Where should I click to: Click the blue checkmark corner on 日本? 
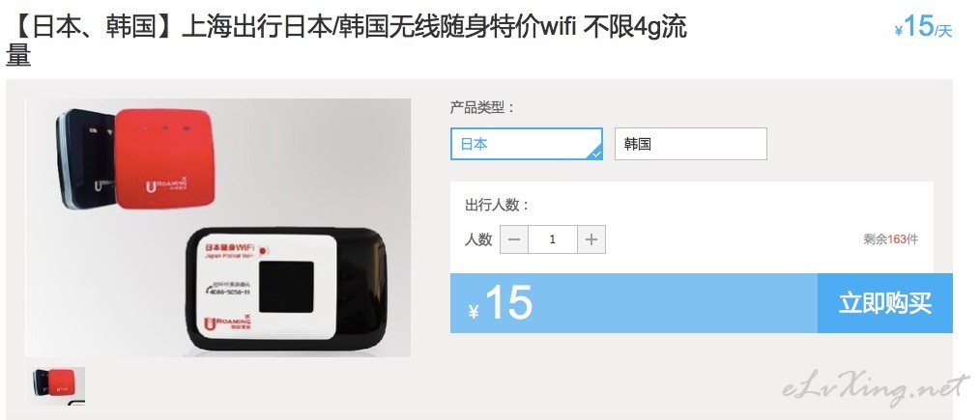(597, 154)
